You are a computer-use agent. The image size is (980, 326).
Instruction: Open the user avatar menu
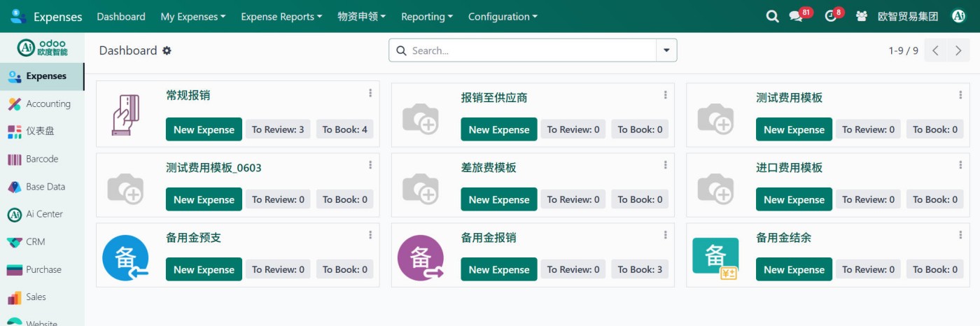958,16
